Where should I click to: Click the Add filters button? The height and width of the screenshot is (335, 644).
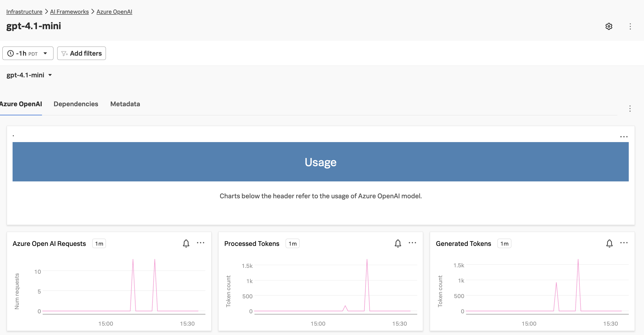(x=82, y=53)
